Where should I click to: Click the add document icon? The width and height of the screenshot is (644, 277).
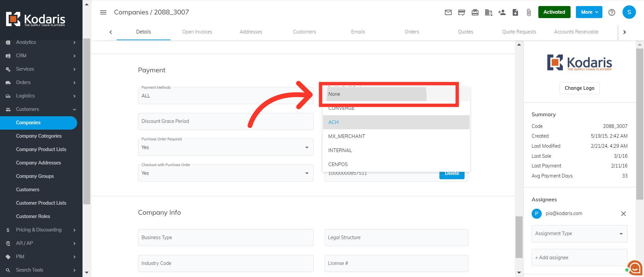click(515, 12)
